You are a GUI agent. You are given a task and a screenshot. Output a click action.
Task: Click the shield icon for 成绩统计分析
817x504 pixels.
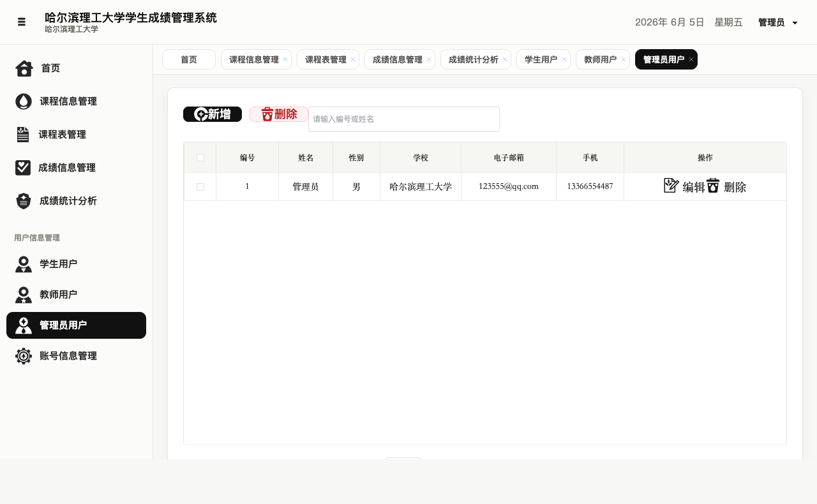click(24, 201)
